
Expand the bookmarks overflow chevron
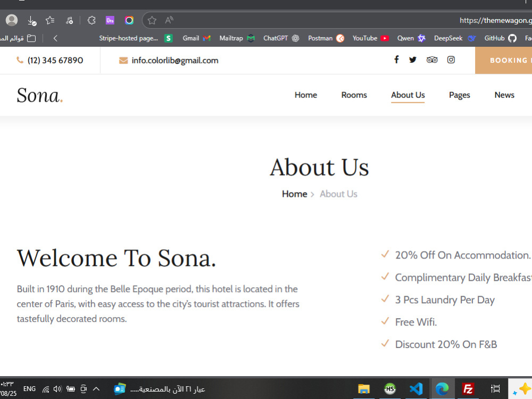[x=55, y=38]
